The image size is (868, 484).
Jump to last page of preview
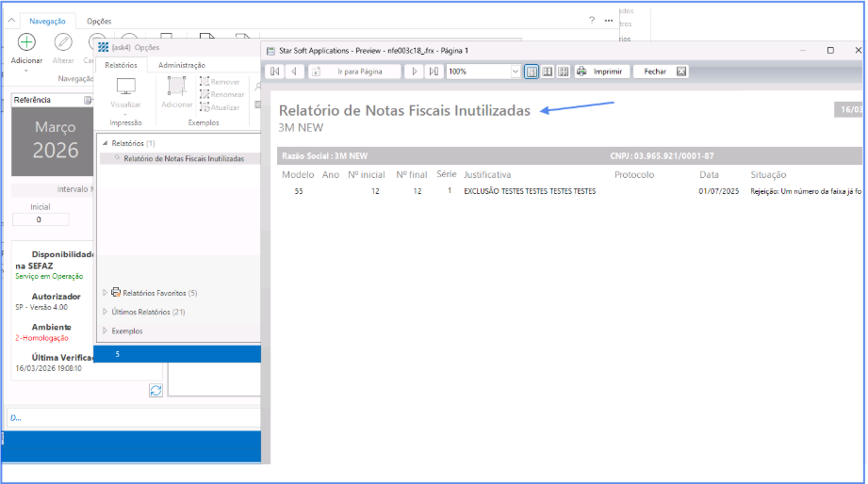click(434, 72)
